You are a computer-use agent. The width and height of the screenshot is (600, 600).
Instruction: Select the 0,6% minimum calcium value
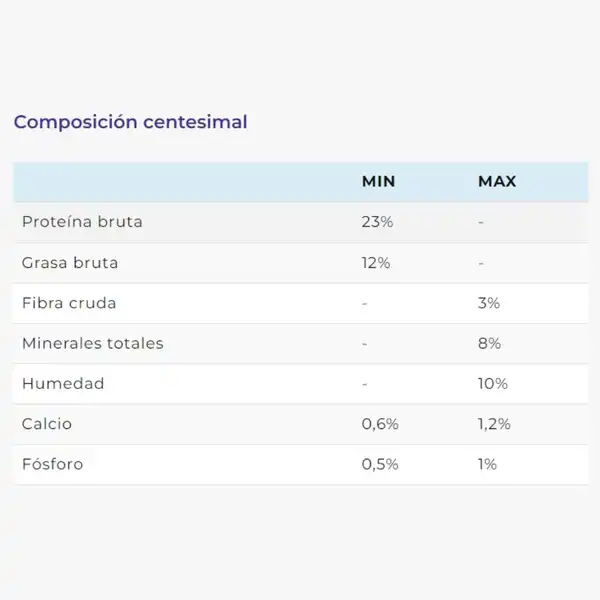click(x=380, y=424)
